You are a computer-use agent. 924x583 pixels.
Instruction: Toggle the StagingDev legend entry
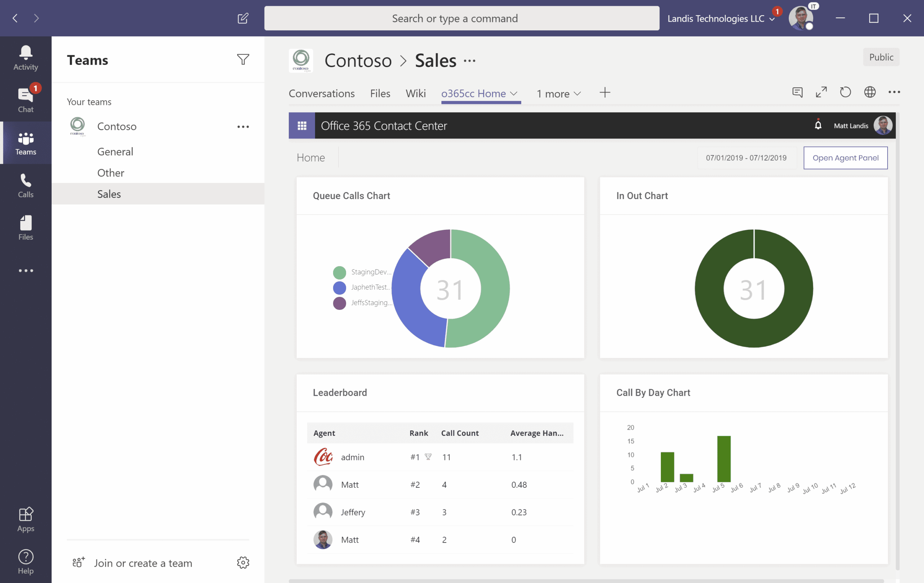pos(362,272)
